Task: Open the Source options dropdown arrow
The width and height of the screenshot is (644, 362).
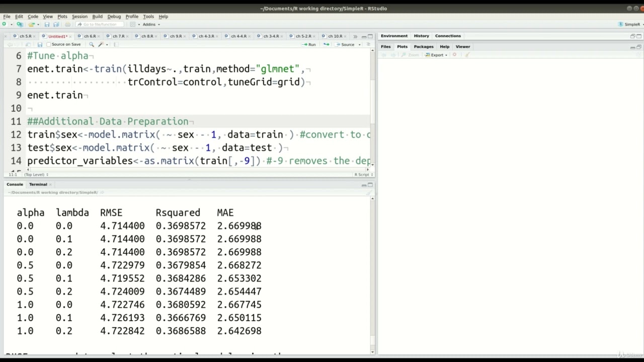Action: [359, 45]
